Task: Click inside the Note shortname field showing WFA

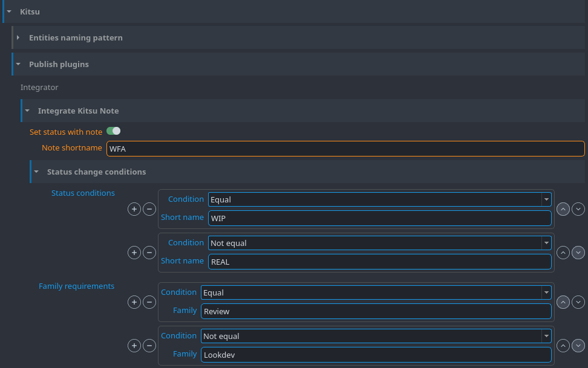Action: click(345, 149)
